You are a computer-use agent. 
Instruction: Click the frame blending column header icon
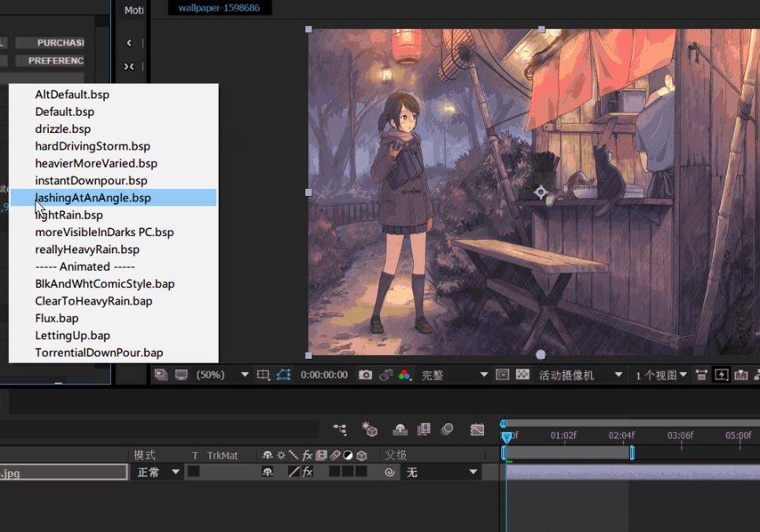click(321, 456)
